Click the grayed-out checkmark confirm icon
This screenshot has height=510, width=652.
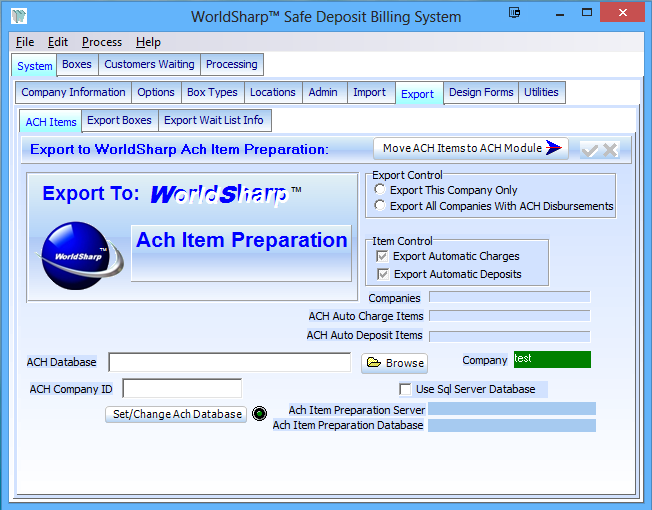pos(590,149)
